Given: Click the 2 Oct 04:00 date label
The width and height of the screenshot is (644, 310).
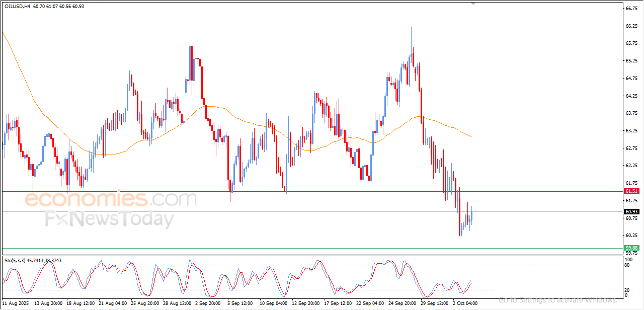Looking at the screenshot, I should [464, 303].
